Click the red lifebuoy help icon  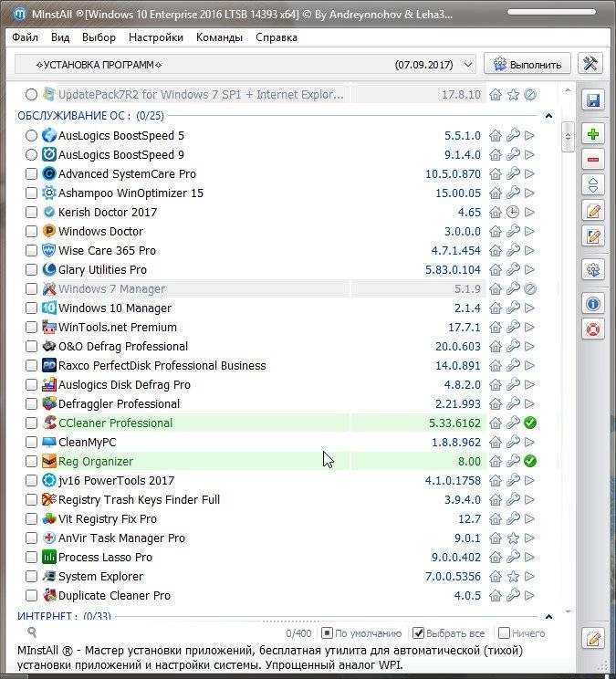[592, 329]
